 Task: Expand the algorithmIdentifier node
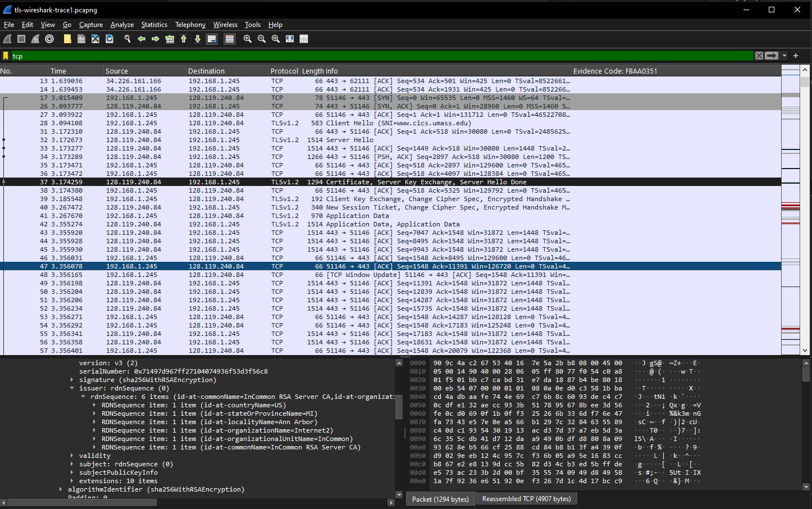click(x=61, y=489)
